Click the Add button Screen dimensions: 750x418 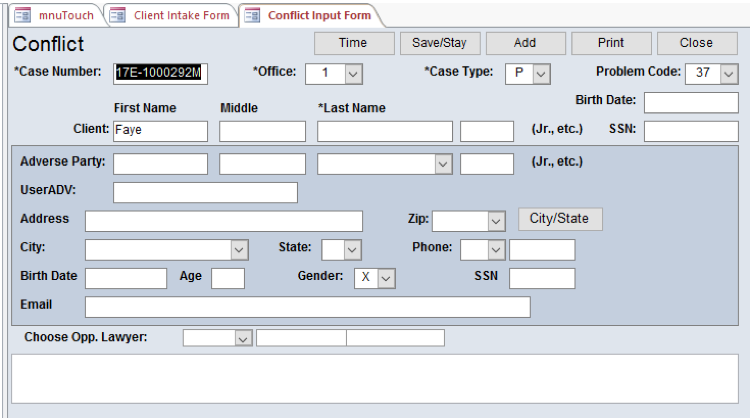tap(525, 43)
